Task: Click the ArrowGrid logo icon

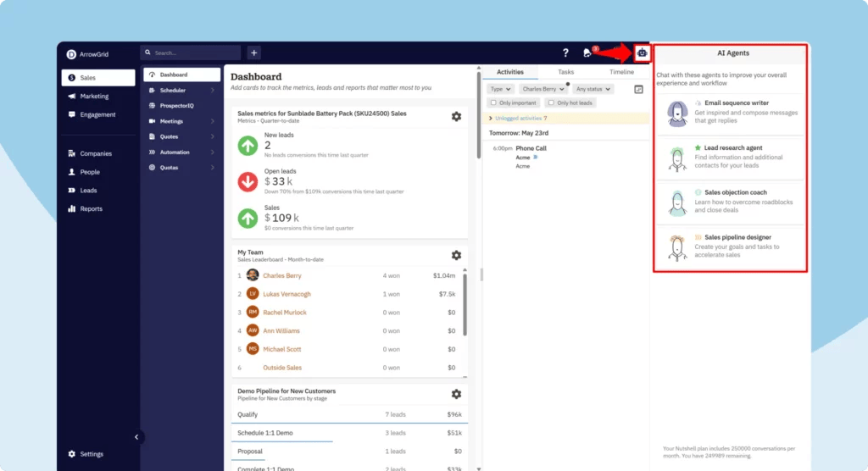Action: pos(71,54)
